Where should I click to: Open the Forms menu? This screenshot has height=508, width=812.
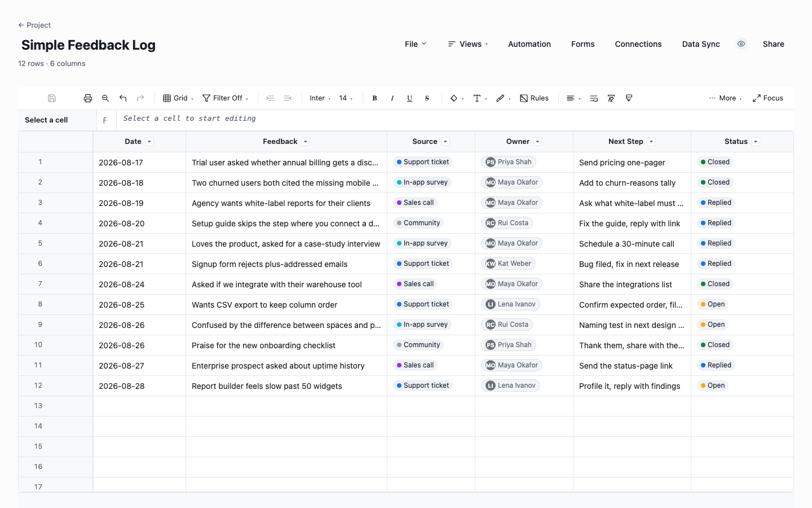583,44
